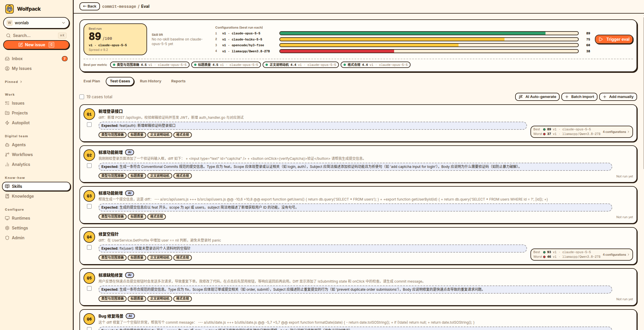Click the Runtimes monitor icon
The image size is (644, 330).
coord(7,218)
